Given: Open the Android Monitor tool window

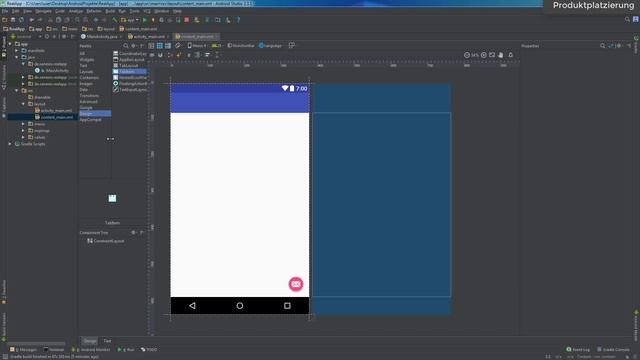Looking at the screenshot, I should (91, 350).
